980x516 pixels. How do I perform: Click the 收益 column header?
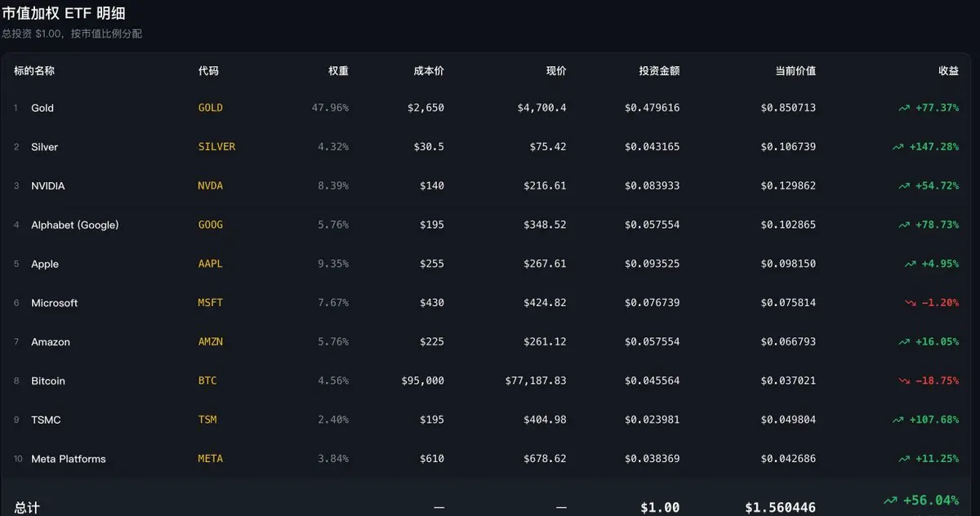click(948, 71)
